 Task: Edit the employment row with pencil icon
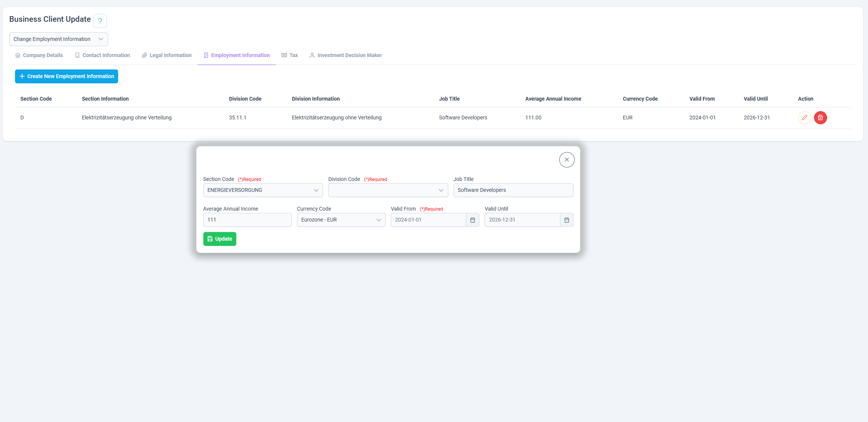tap(805, 118)
